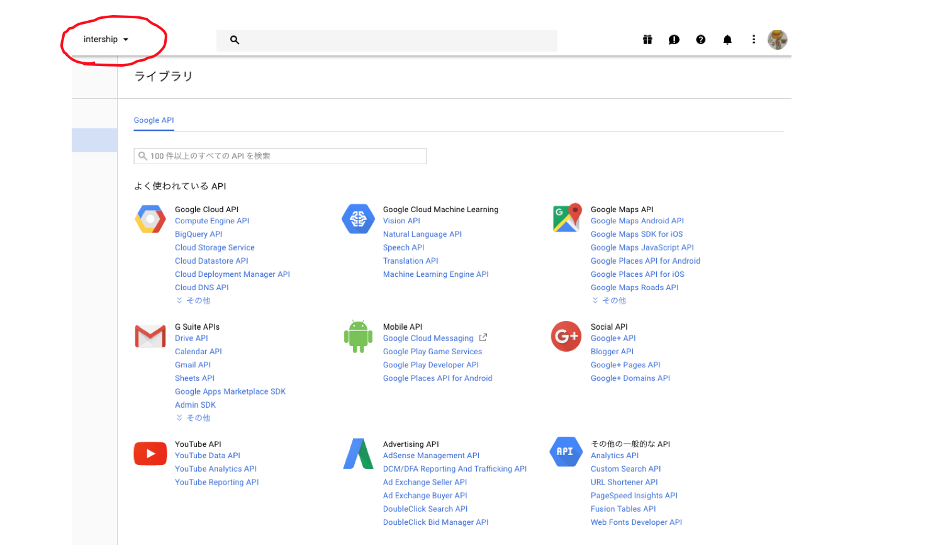Click the YouTube play icon

point(150,454)
